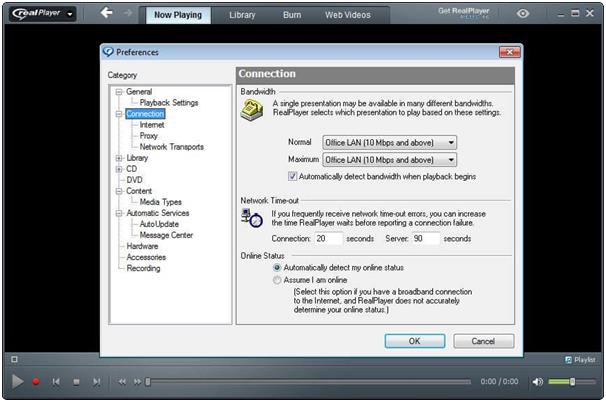This screenshot has width=606, height=402.
Task: Confirm preferences with OK
Action: pos(414,341)
